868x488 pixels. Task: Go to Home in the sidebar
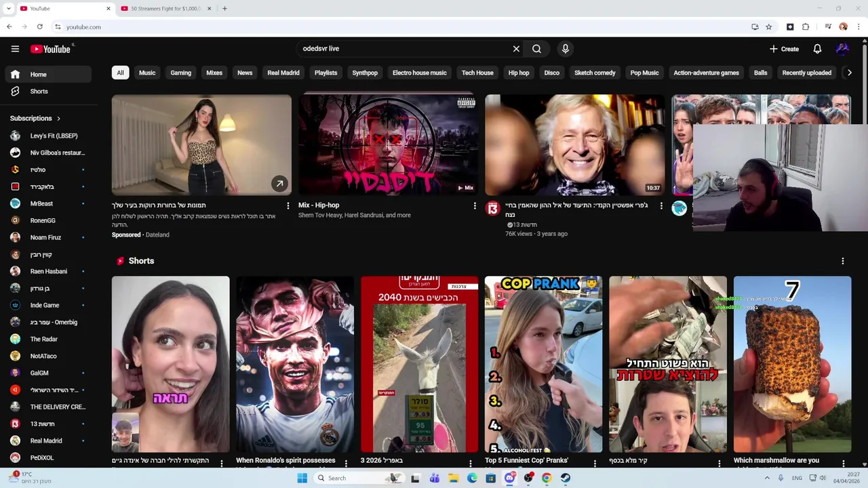pyautogui.click(x=47, y=75)
